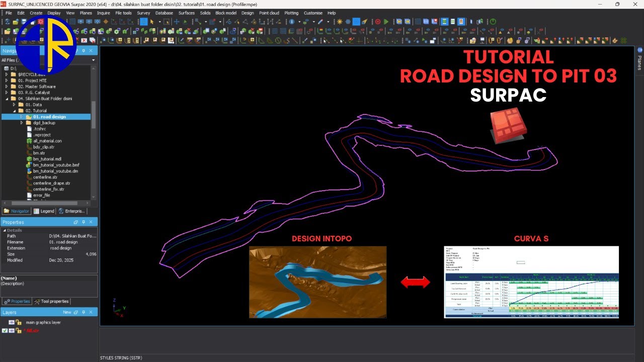Switch to the Legend tab

point(44,211)
